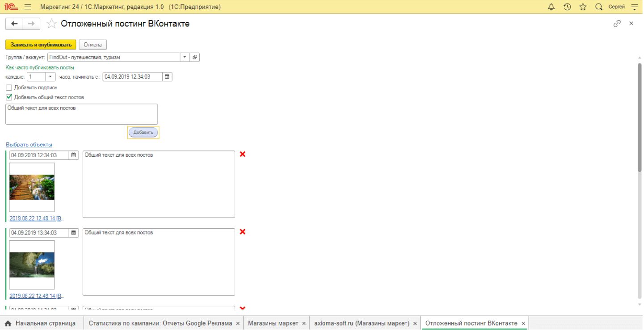
Task: Open the hamburger main menu
Action: pos(28,7)
